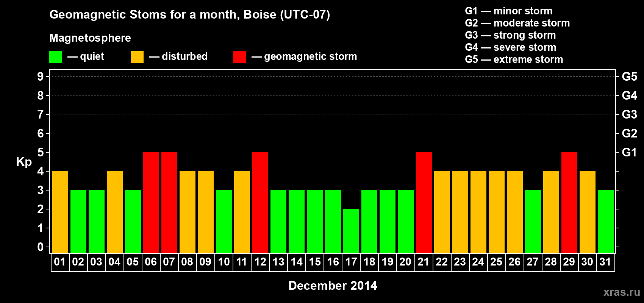The image size is (644, 303).
Task: Click the date label 06
Action: (151, 262)
